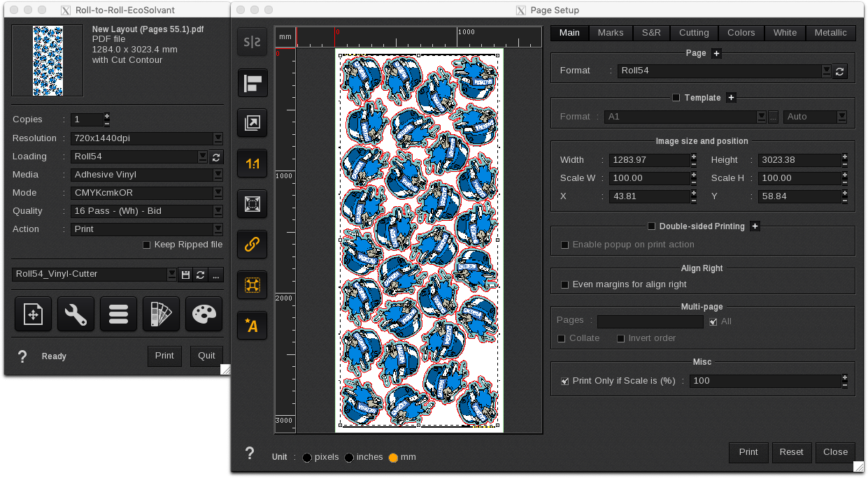
Task: Click the mirror flip icon
Action: coord(252,42)
